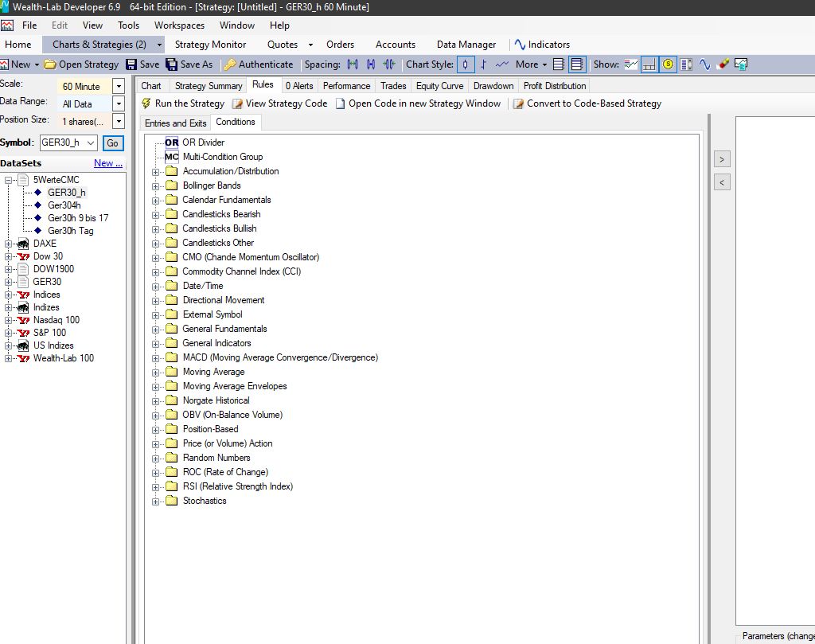The image size is (815, 644).
Task: Toggle the first Show chart-lines button
Action: (631, 64)
